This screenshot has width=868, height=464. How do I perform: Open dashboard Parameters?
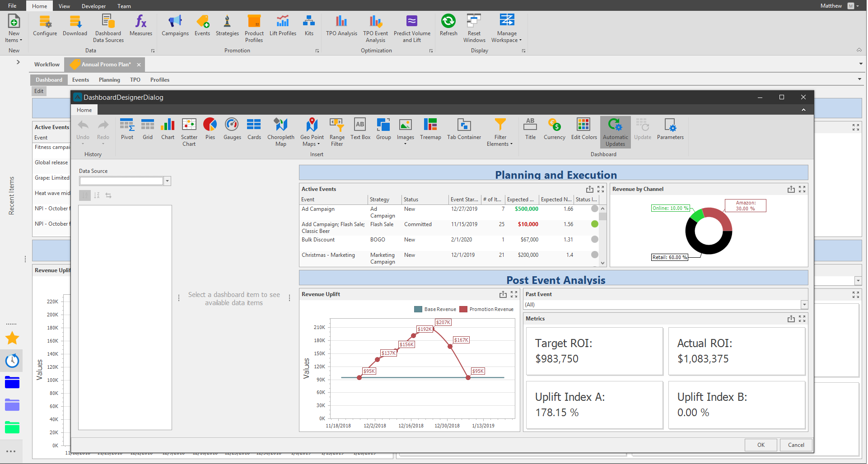pos(670,129)
